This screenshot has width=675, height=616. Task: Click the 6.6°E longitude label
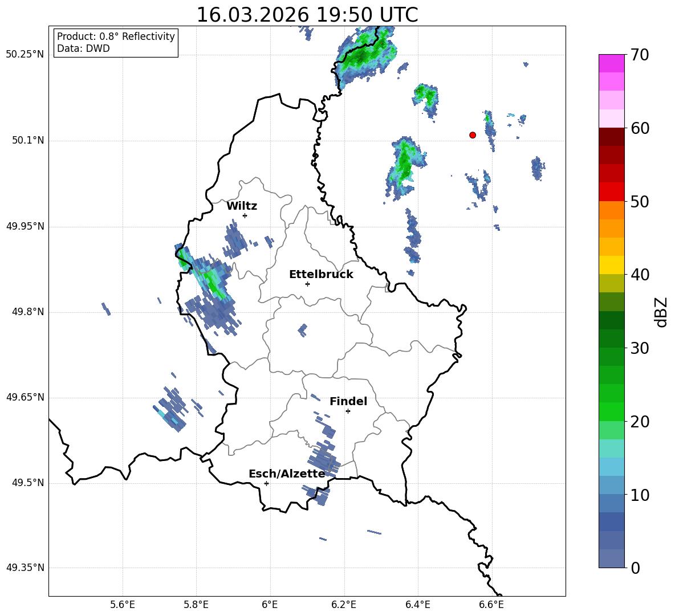[x=491, y=605]
